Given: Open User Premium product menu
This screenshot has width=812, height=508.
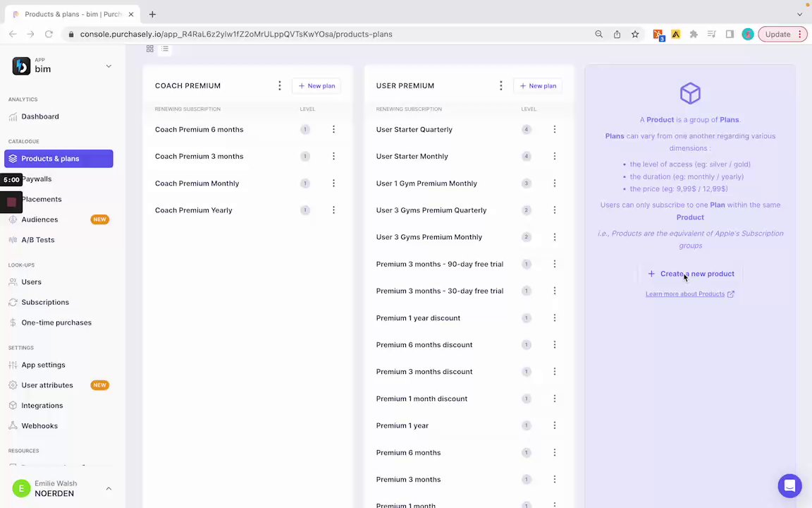Looking at the screenshot, I should (x=501, y=86).
